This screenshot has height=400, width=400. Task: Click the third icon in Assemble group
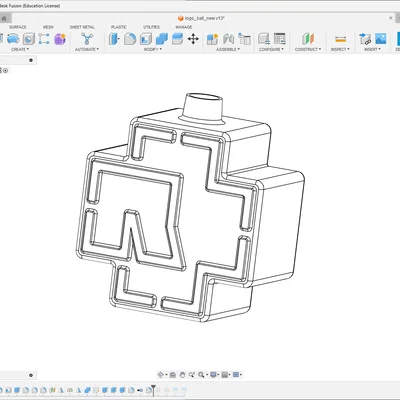pos(244,39)
